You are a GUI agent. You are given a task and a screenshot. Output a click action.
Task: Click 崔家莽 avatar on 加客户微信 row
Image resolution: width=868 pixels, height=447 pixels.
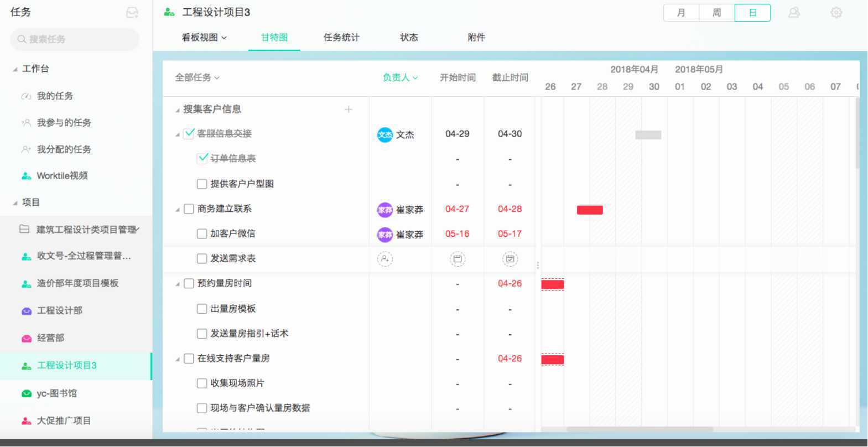(385, 235)
